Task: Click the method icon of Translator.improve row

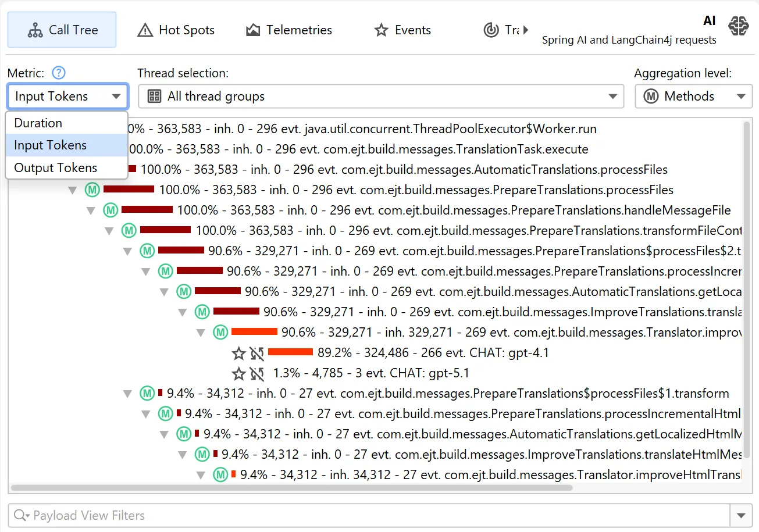Action: point(220,333)
